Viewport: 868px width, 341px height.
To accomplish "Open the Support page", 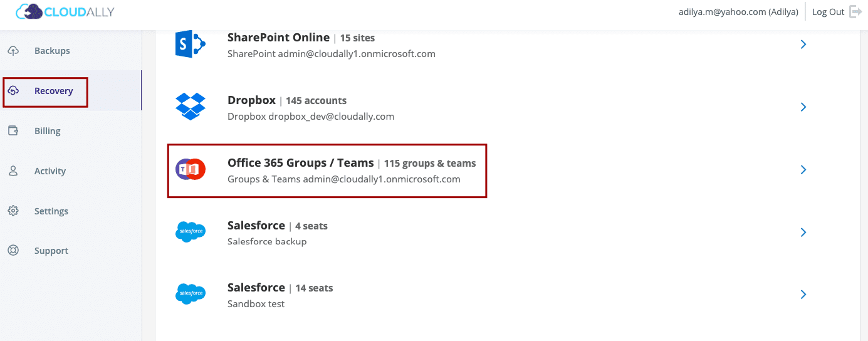I will pos(51,251).
